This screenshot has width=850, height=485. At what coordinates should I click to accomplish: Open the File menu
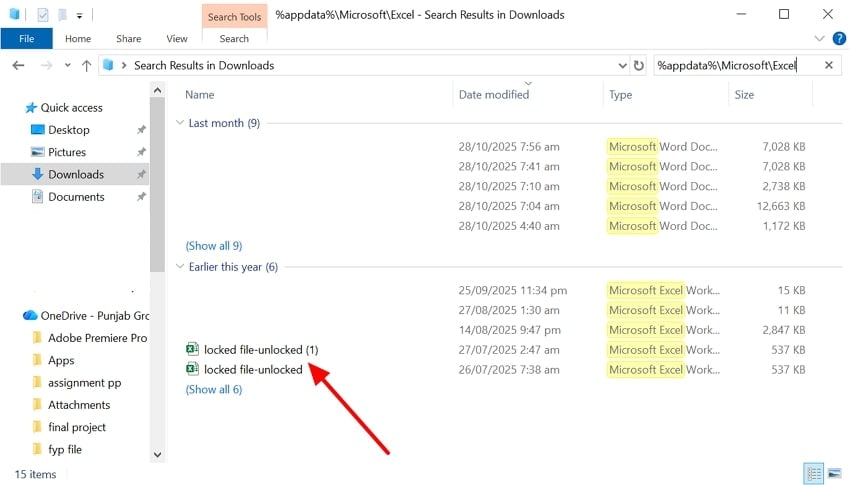coord(27,38)
